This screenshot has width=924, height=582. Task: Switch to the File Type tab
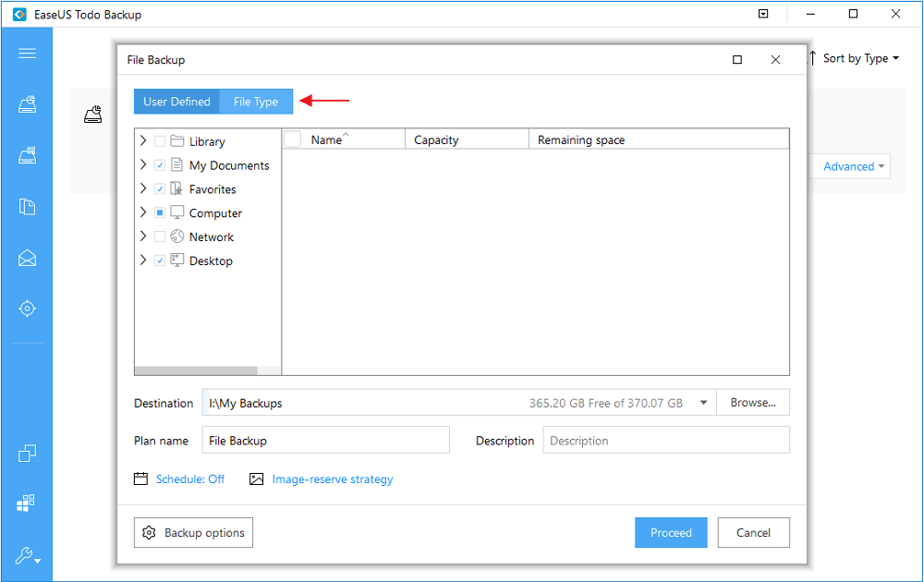coord(256,102)
